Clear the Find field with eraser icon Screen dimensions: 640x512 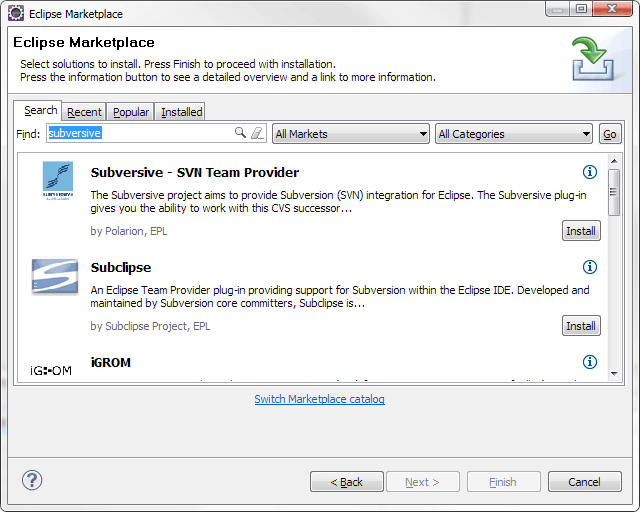tap(257, 133)
